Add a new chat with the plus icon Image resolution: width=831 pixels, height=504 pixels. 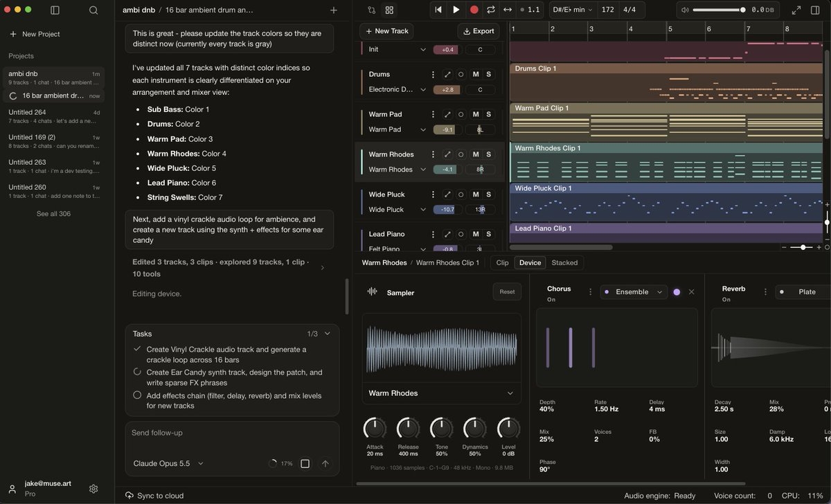pyautogui.click(x=334, y=10)
